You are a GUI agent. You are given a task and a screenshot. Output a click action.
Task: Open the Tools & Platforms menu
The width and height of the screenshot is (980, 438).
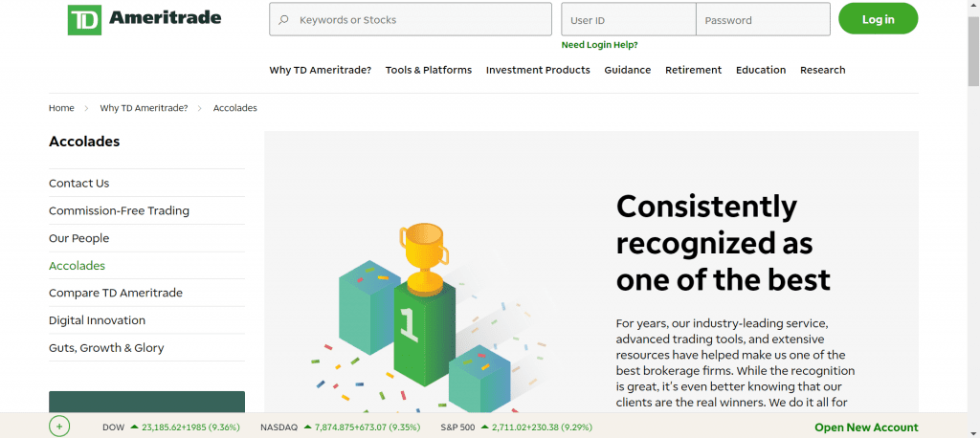pyautogui.click(x=429, y=70)
